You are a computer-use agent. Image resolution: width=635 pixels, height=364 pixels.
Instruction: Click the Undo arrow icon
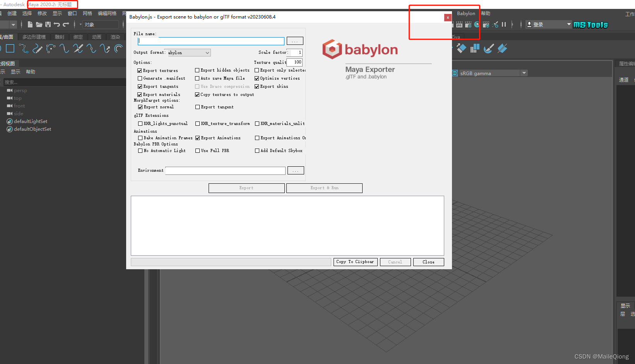point(57,24)
